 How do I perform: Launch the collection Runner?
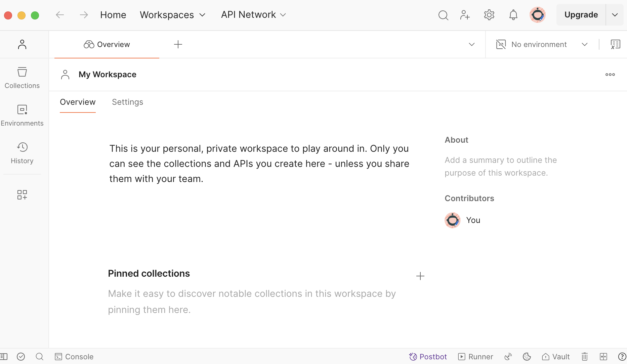pyautogui.click(x=475, y=357)
